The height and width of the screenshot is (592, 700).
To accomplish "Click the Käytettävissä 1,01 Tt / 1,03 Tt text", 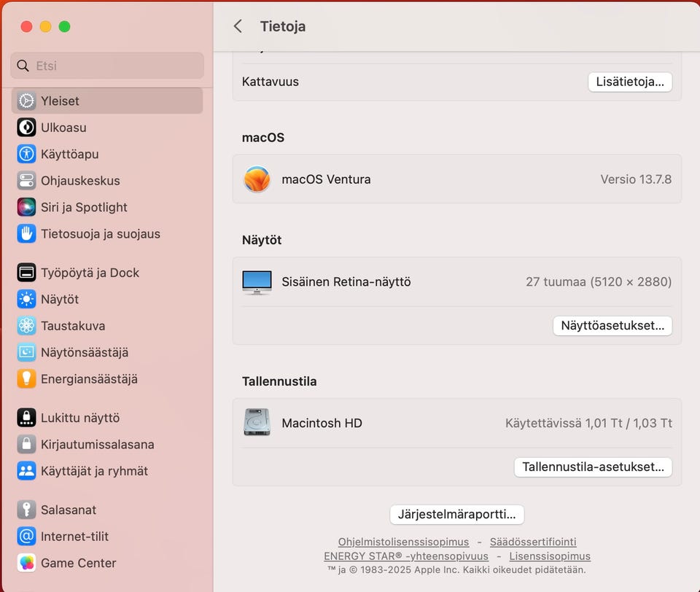I will tap(588, 423).
